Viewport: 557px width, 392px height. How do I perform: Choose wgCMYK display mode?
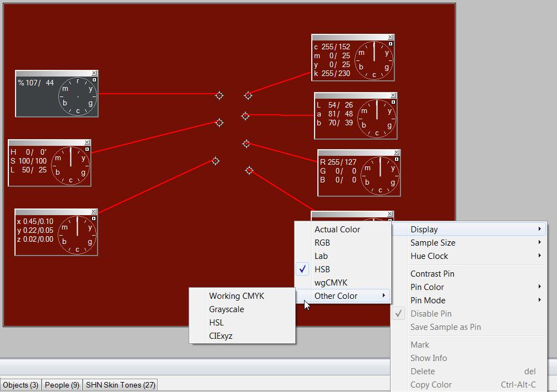click(x=343, y=283)
